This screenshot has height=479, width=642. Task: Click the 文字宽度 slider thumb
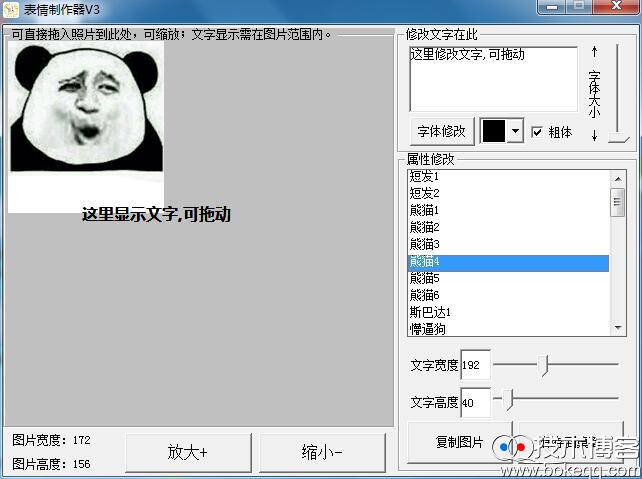(545, 365)
